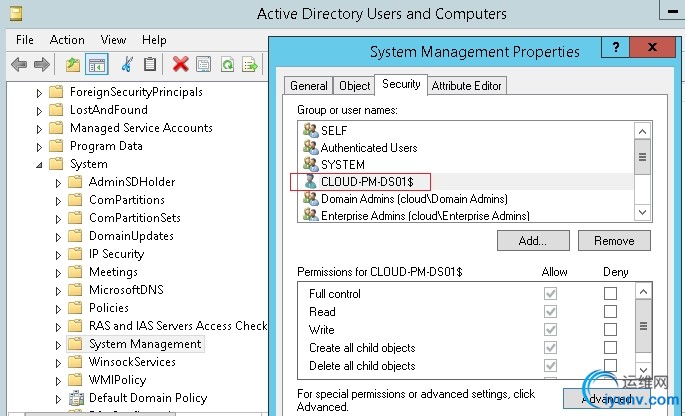Click the red Delete X icon
685x416 pixels.
coord(180,65)
